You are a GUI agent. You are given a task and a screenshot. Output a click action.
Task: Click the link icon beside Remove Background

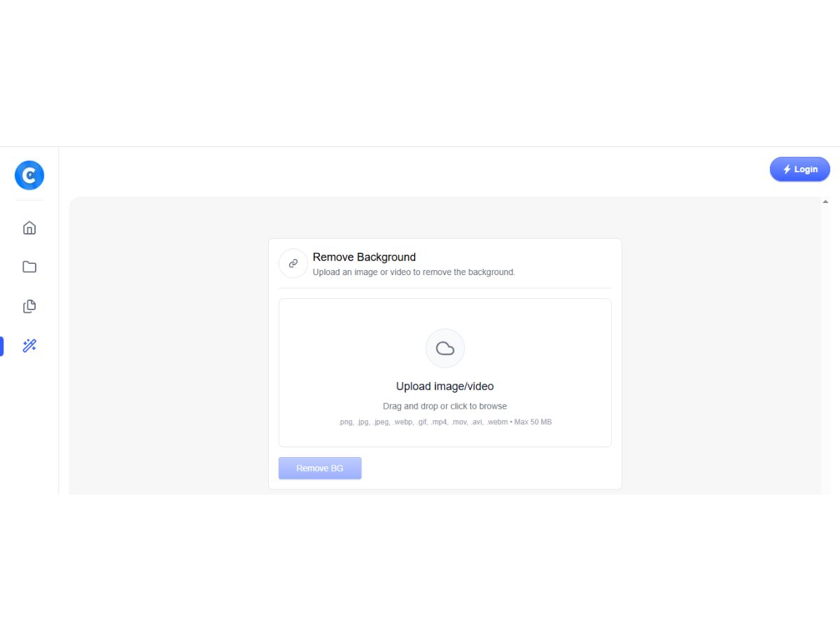(x=293, y=263)
